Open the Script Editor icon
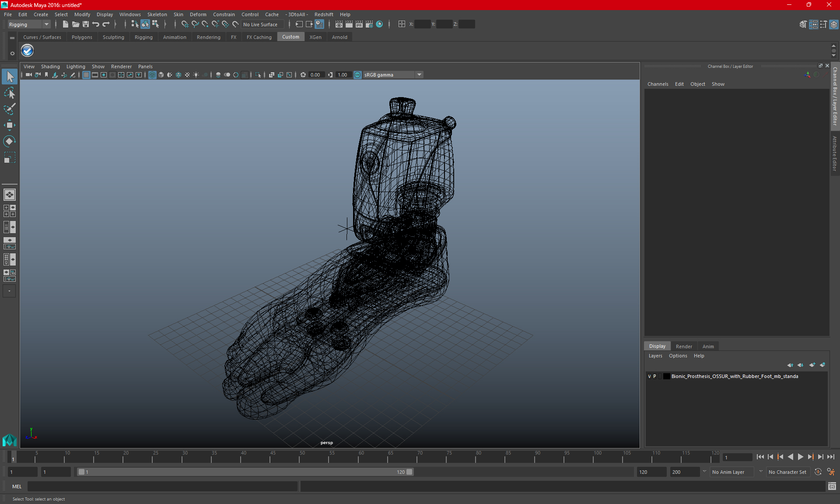This screenshot has width=840, height=504. (832, 486)
